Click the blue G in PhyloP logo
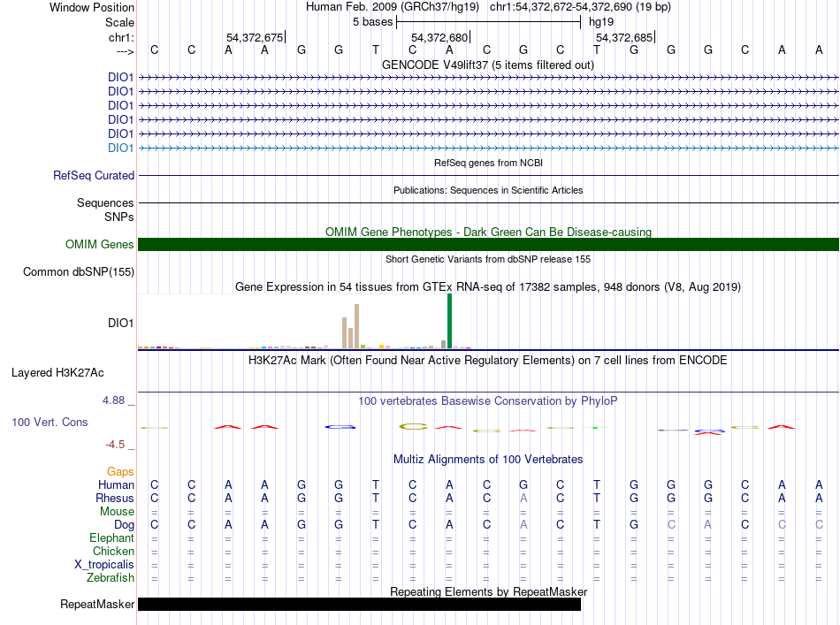The image size is (840, 625). click(340, 427)
